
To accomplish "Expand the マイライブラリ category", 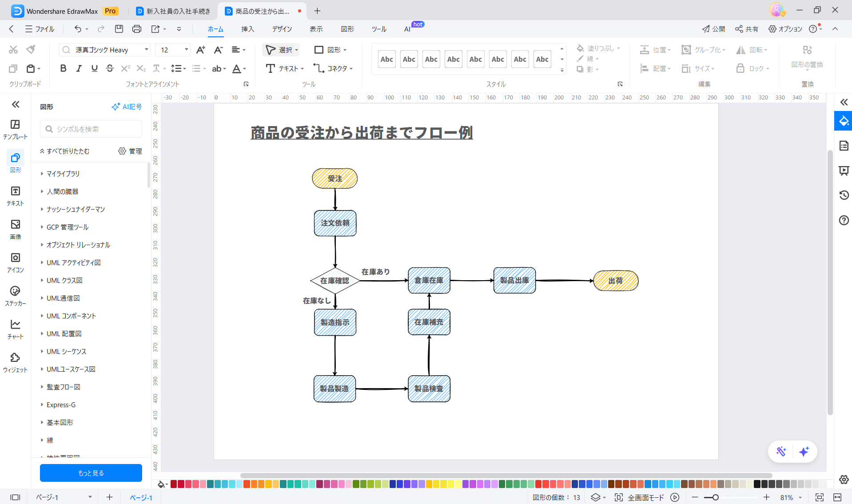I will tap(63, 174).
